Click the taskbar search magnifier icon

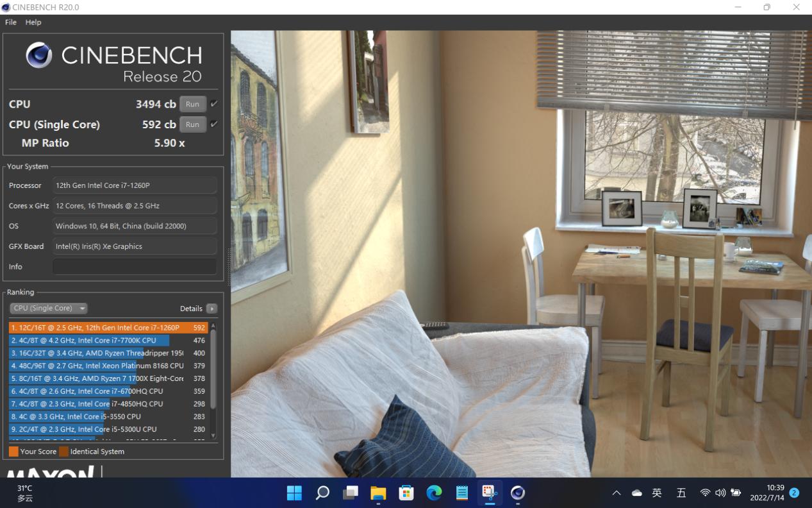(x=322, y=493)
